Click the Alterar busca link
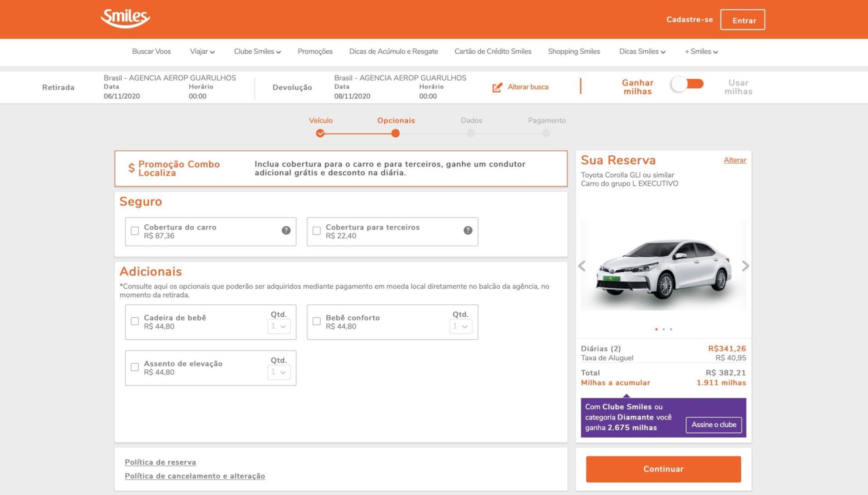The image size is (868, 495). point(528,87)
